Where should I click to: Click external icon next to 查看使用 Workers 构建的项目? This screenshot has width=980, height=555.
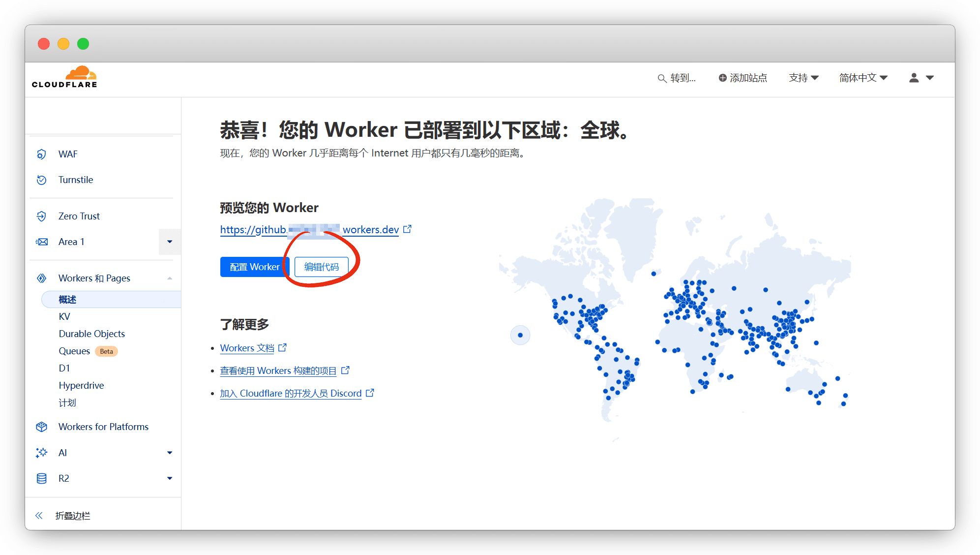click(x=345, y=370)
